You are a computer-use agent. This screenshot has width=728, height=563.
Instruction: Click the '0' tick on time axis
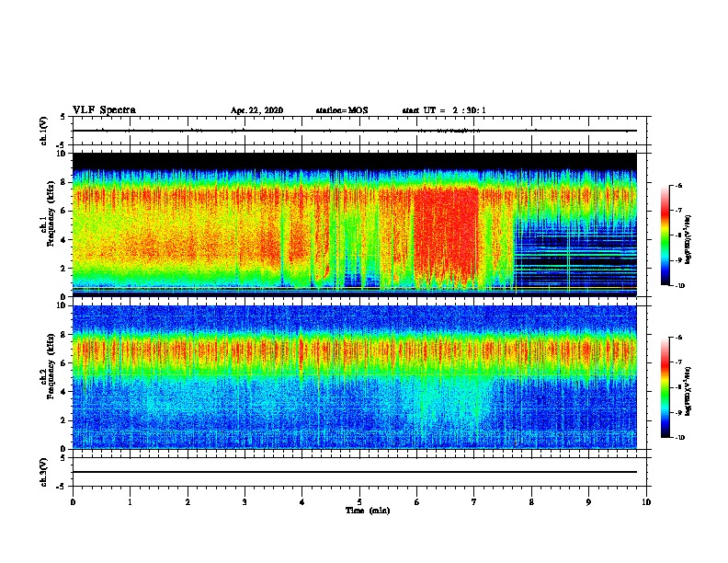point(73,502)
